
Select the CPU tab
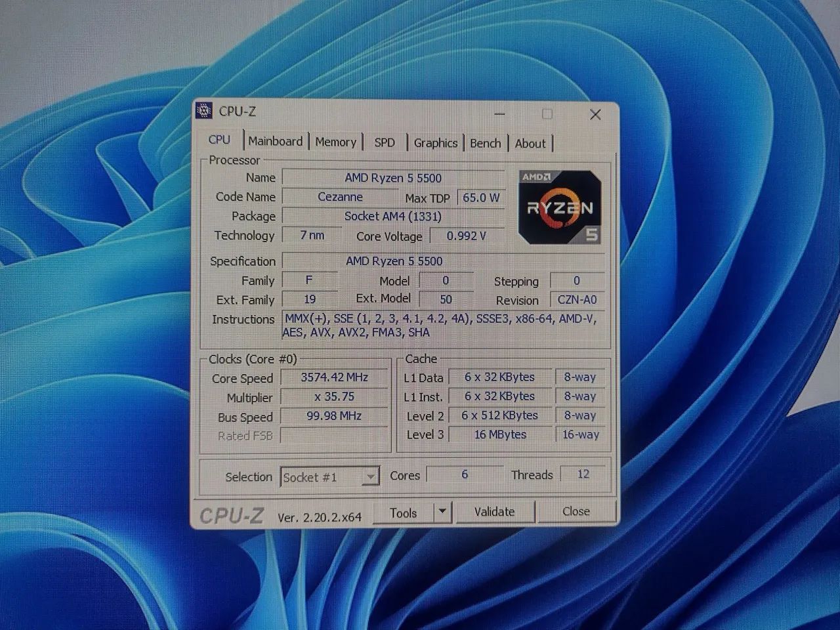point(219,140)
